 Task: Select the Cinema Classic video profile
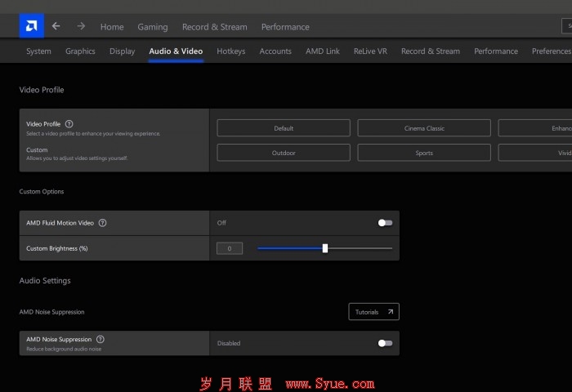pyautogui.click(x=424, y=128)
